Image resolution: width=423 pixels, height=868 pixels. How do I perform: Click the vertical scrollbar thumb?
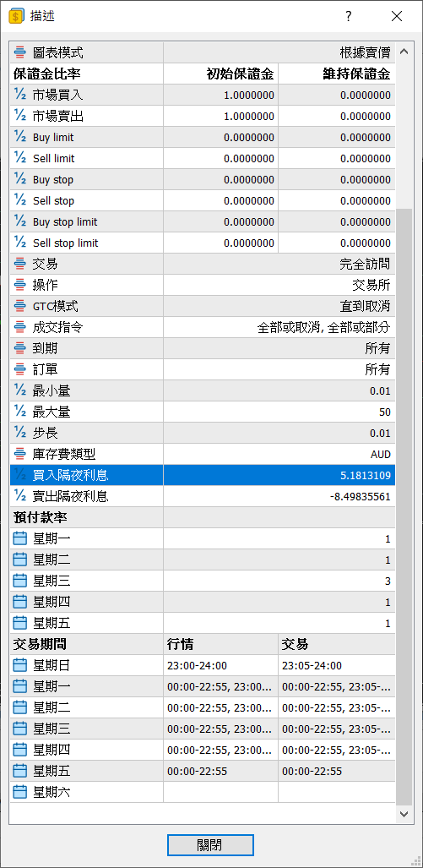(x=404, y=506)
